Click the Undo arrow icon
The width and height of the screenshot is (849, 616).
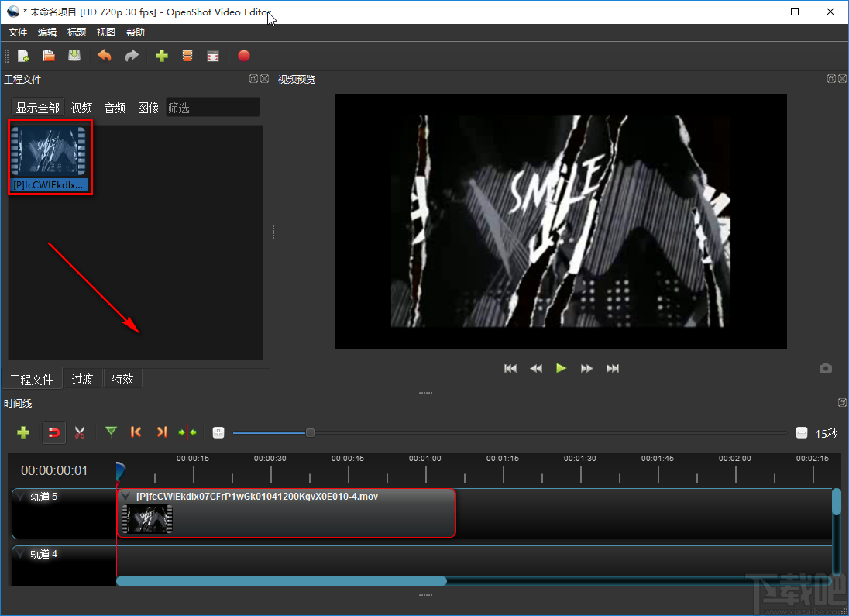click(x=105, y=56)
